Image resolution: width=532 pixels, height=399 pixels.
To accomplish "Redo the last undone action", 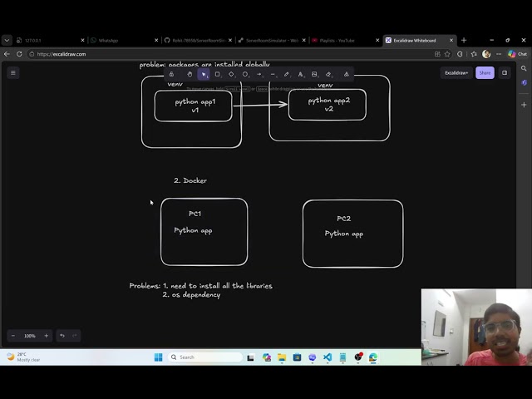I will 75,336.
